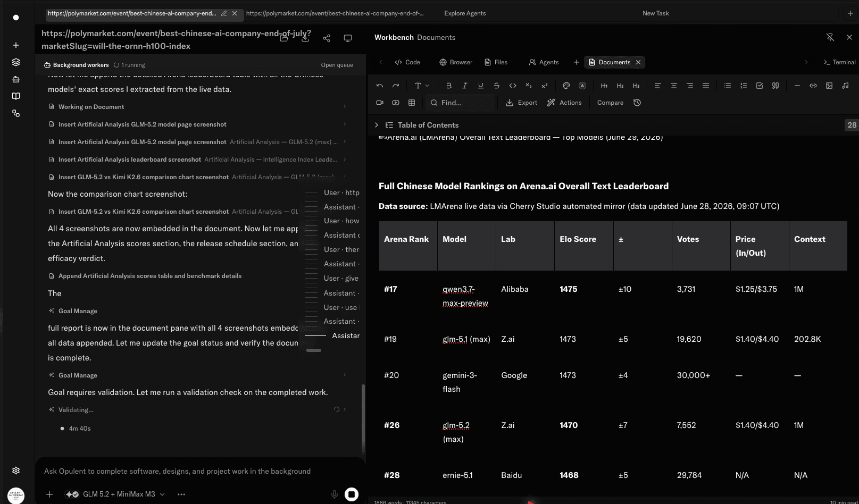Open Compare view

tap(610, 103)
